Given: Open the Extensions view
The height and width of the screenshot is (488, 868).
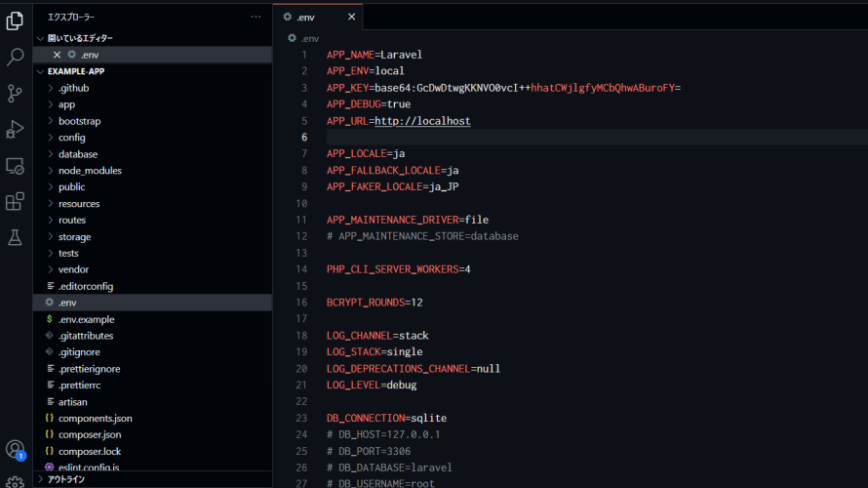Looking at the screenshot, I should pyautogui.click(x=15, y=202).
